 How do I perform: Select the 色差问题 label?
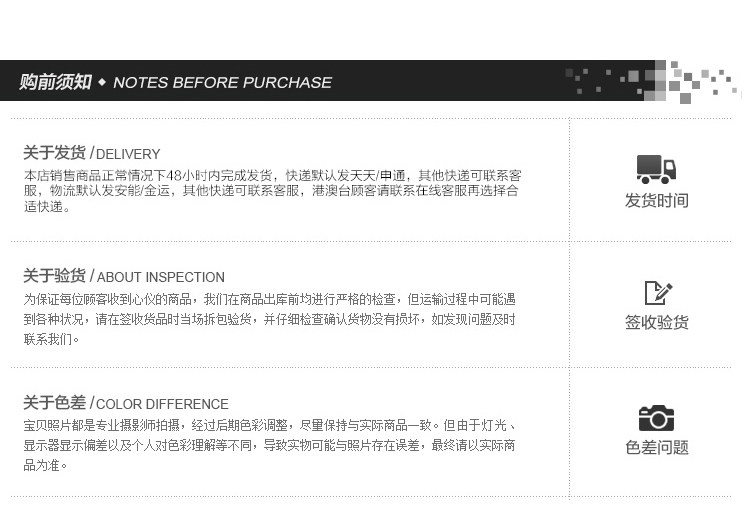[656, 447]
